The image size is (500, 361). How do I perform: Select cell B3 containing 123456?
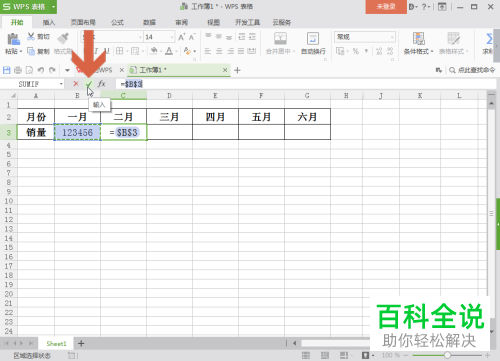point(77,132)
